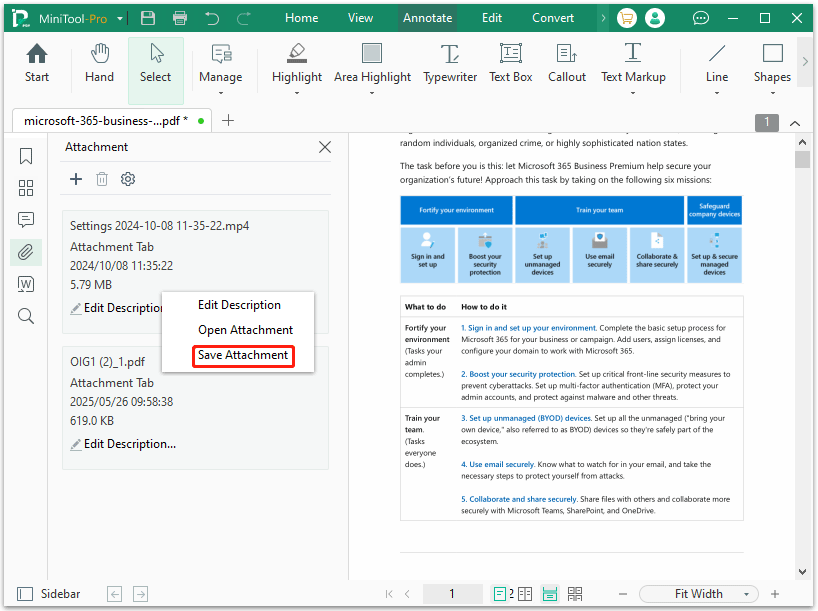
Task: Click the Print icon in title bar
Action: tap(180, 18)
